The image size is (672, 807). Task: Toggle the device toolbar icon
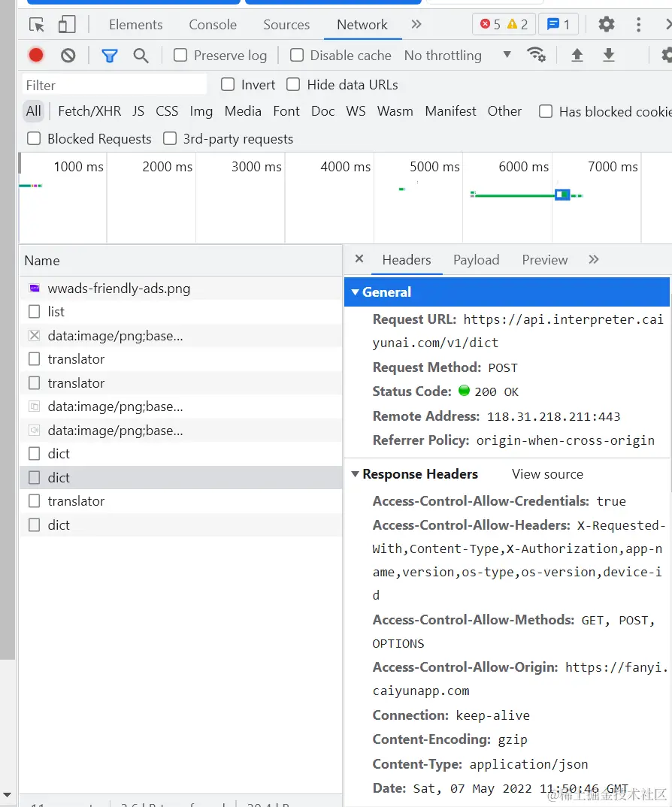click(x=67, y=24)
